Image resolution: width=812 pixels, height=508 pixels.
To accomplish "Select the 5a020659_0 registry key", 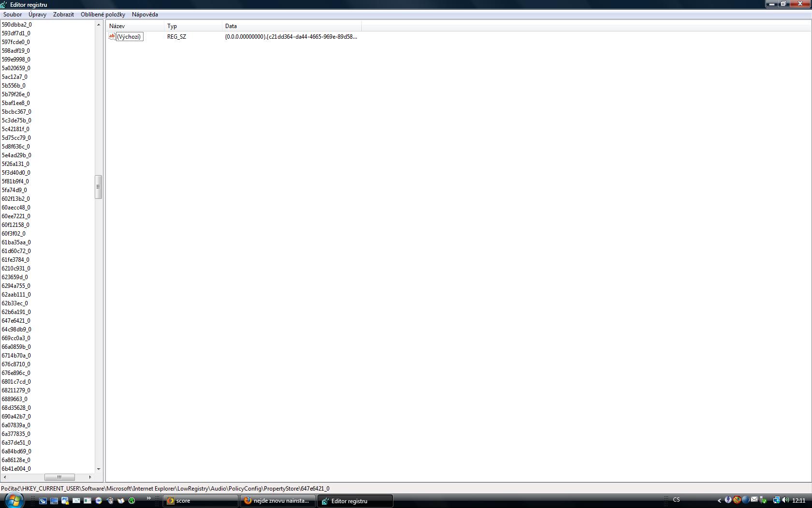I will point(16,68).
